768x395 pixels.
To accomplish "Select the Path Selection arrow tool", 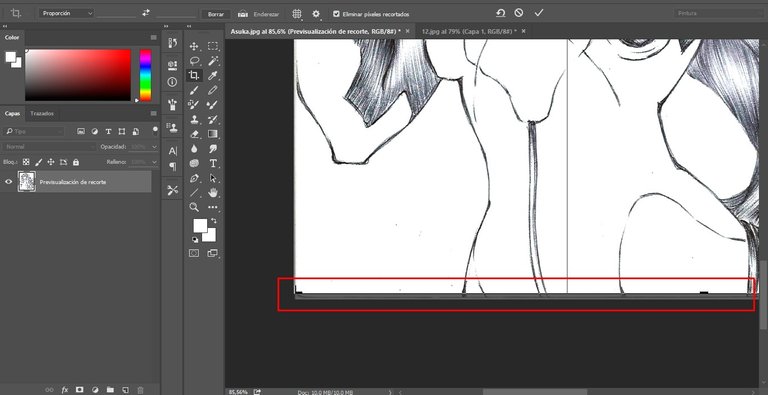I will point(213,178).
